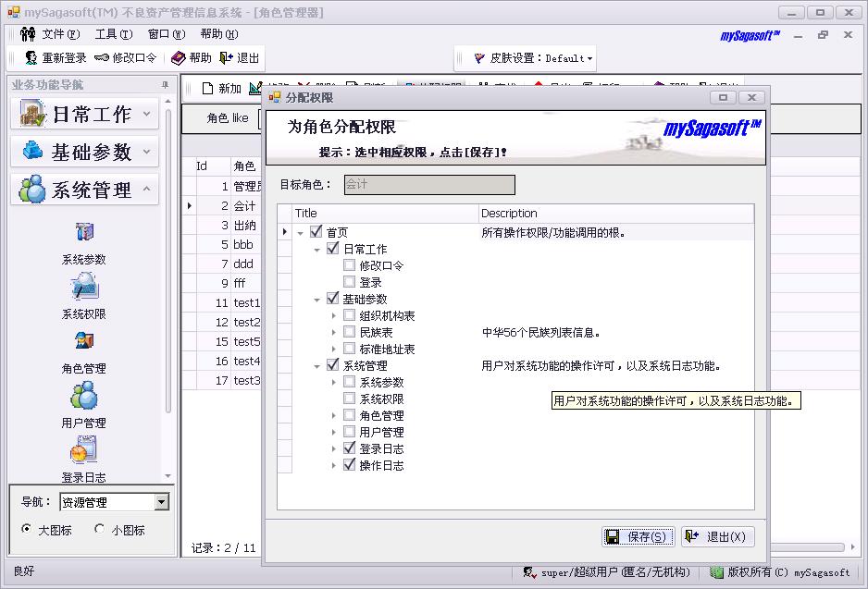Viewport: 868px width, 589px height.
Task: Open the 帮助(H) menu
Action: coord(218,34)
